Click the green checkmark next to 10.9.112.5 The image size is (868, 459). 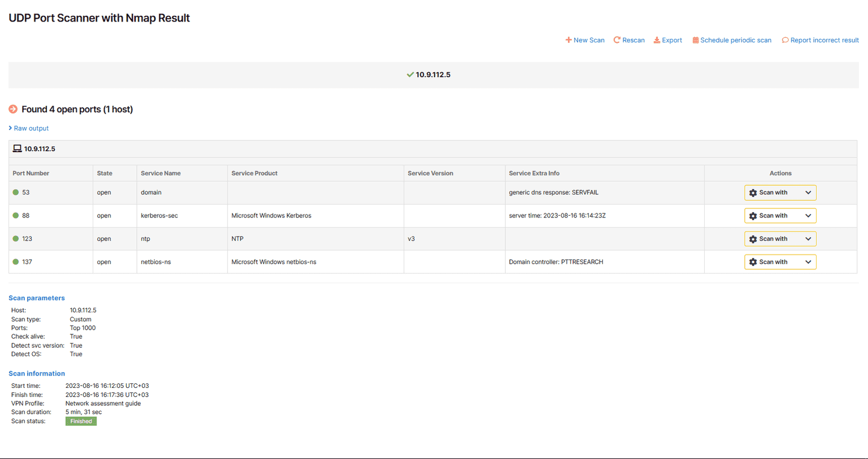coord(410,74)
